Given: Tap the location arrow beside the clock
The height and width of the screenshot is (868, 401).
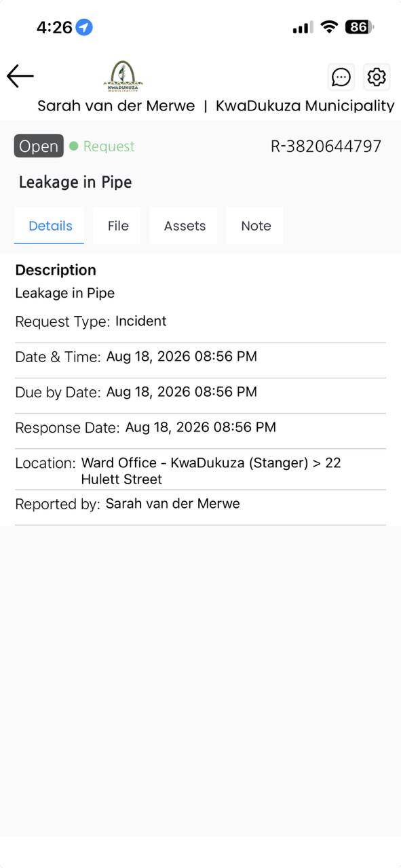Looking at the screenshot, I should tap(84, 27).
